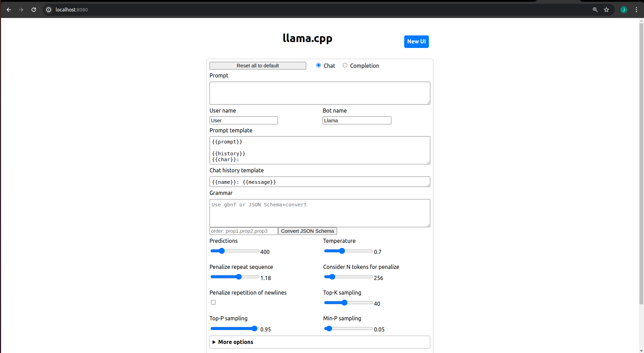Click the browser back arrow
The width and height of the screenshot is (644, 353).
coord(9,9)
